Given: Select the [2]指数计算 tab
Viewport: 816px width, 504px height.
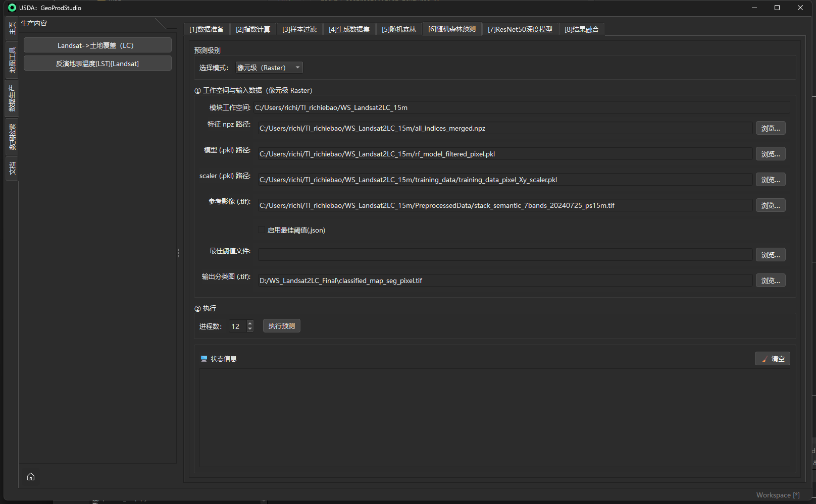Looking at the screenshot, I should [252, 29].
